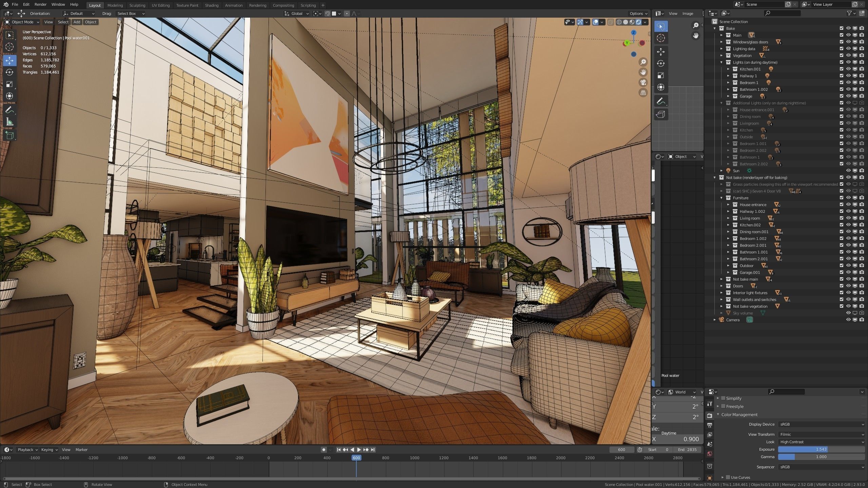Uncheck the Vegetation collection exclude checkbox
The height and width of the screenshot is (488, 868).
(x=842, y=56)
